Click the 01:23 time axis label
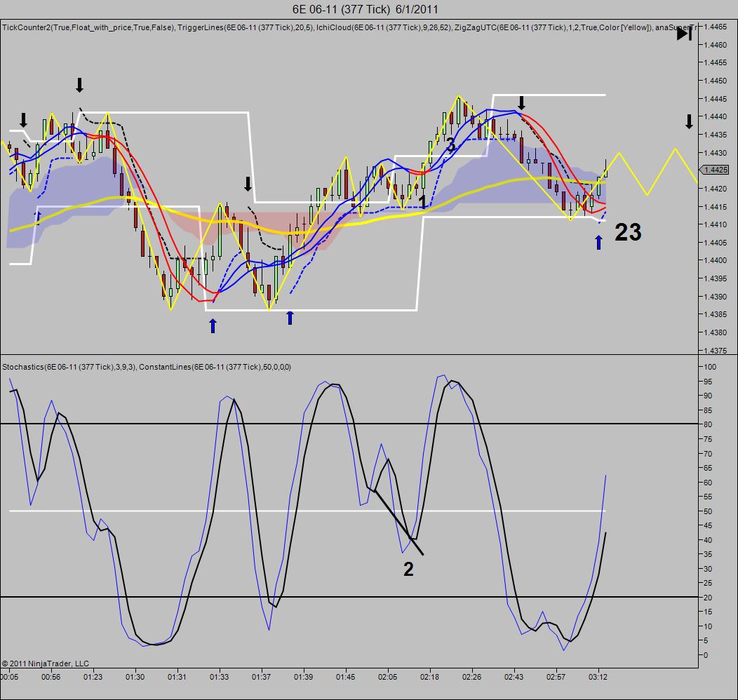 click(93, 677)
